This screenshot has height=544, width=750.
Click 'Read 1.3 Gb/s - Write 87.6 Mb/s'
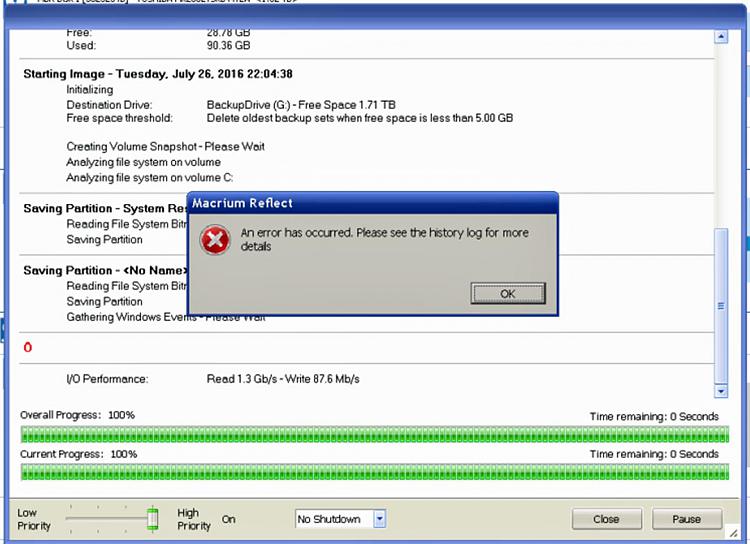[283, 379]
